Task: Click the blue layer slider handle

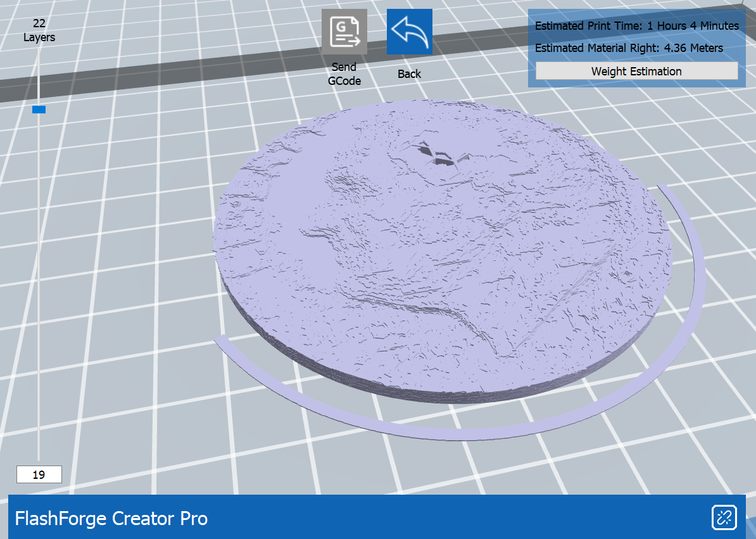Action: [x=39, y=110]
